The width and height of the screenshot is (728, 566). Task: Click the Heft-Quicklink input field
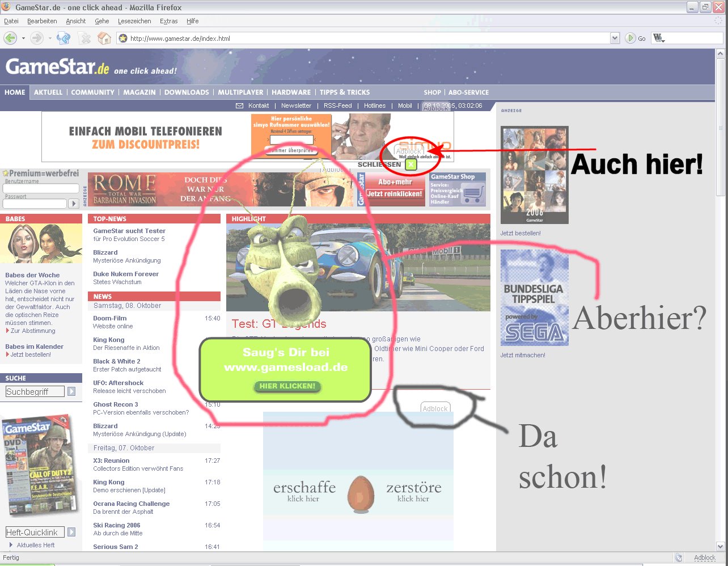click(35, 532)
